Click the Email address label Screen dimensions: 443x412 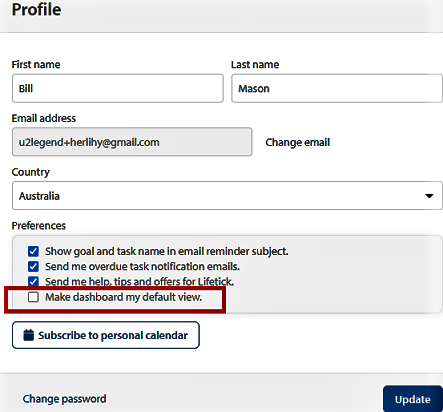44,118
